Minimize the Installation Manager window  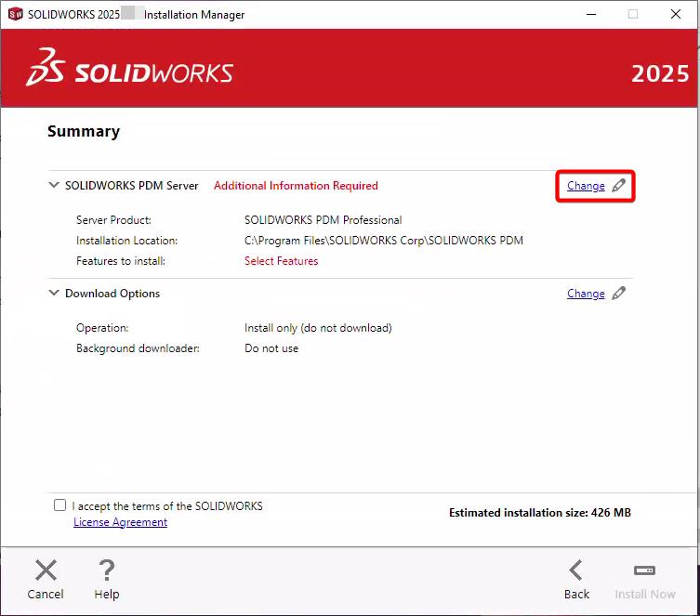click(x=591, y=14)
